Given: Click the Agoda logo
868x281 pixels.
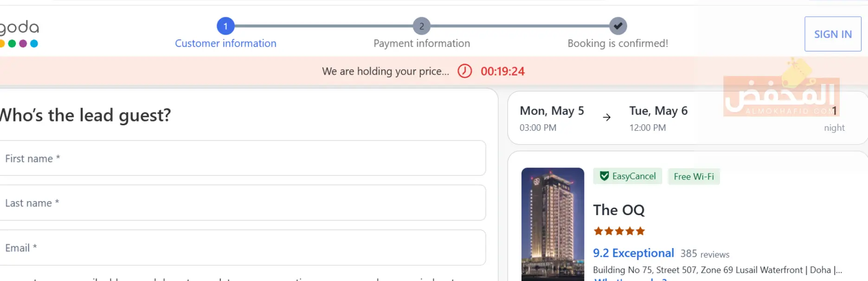Looking at the screenshot, I should (x=19, y=33).
